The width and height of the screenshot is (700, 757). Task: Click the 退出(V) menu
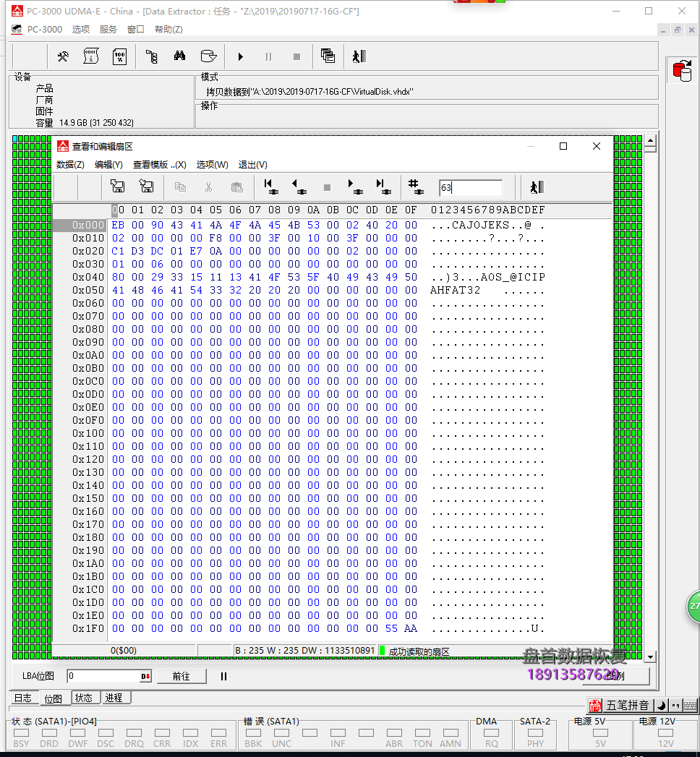click(252, 165)
